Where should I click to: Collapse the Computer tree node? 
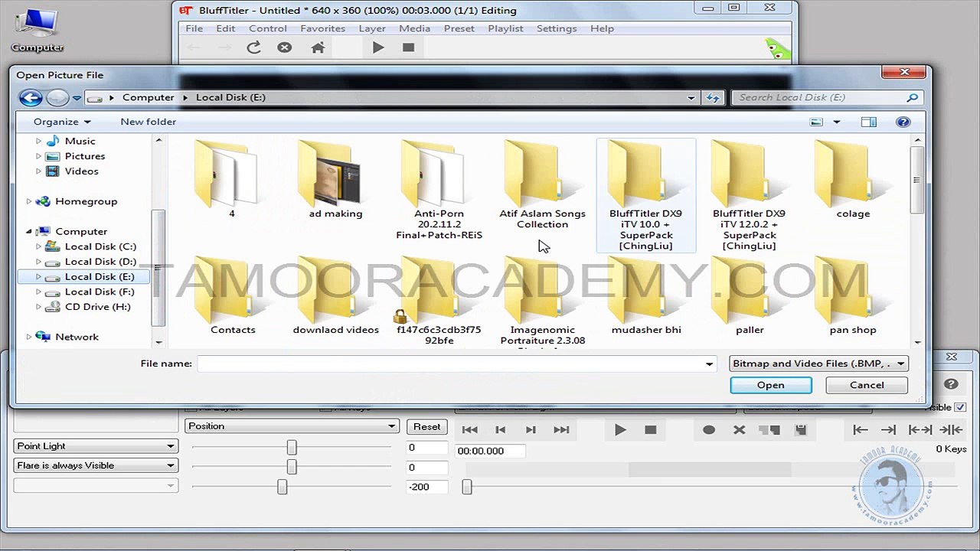[29, 231]
